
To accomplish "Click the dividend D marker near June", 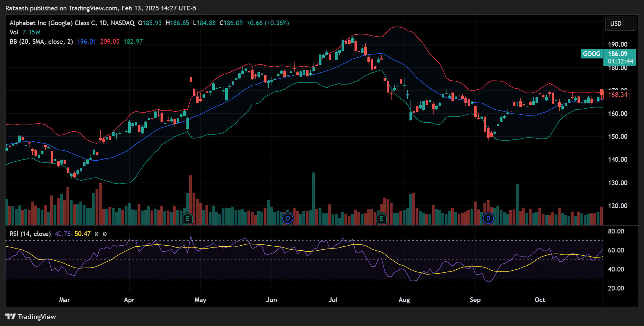I will 288,218.
